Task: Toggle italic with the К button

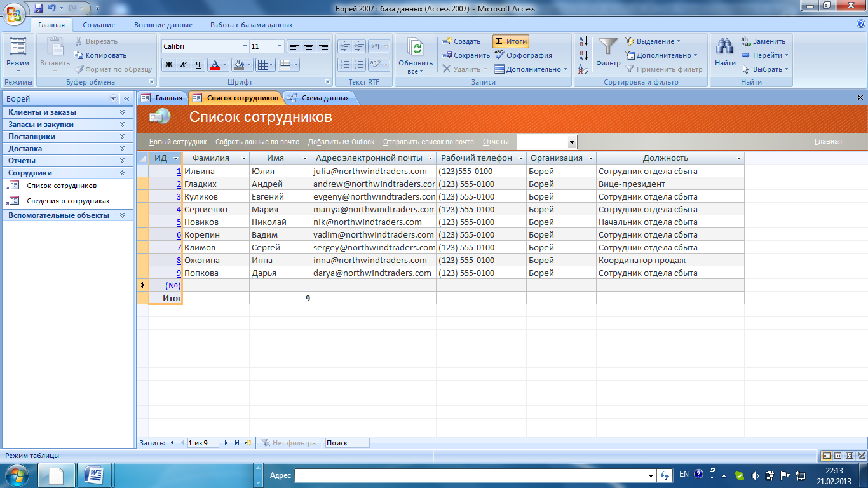Action: (x=183, y=64)
